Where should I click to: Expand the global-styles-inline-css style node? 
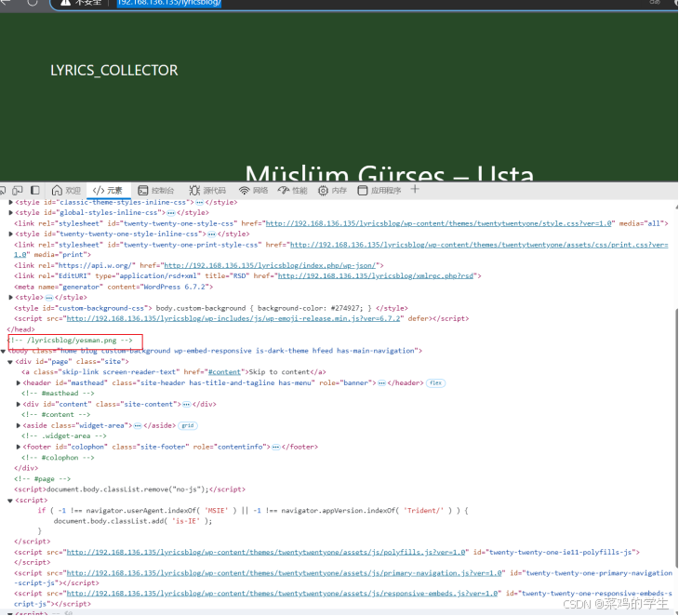tap(11, 213)
